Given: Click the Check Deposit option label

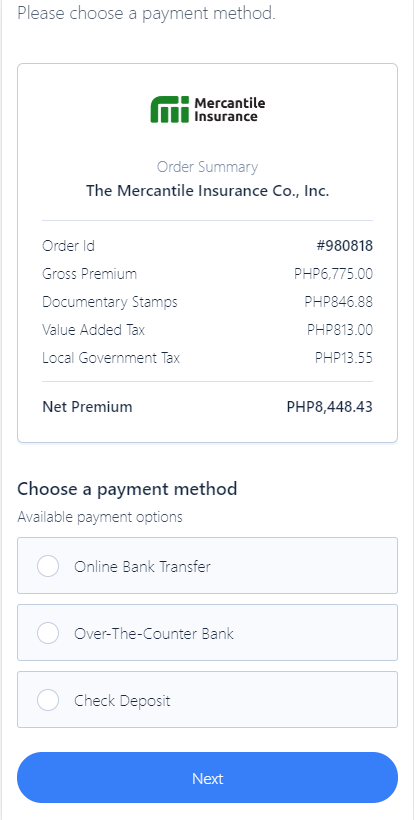Looking at the screenshot, I should tap(122, 701).
